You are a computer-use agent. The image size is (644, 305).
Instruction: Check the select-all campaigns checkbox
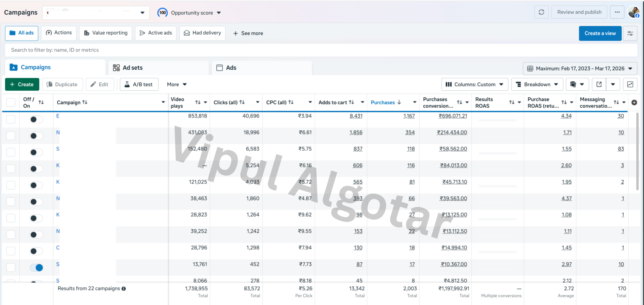point(11,102)
